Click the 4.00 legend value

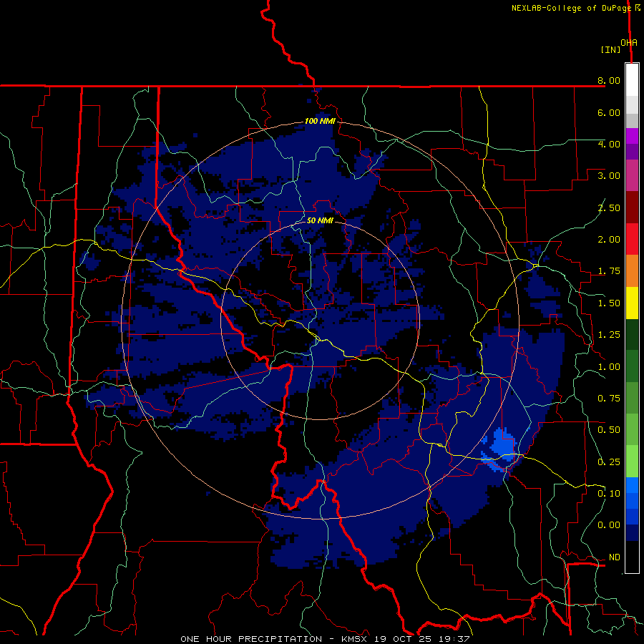point(609,144)
